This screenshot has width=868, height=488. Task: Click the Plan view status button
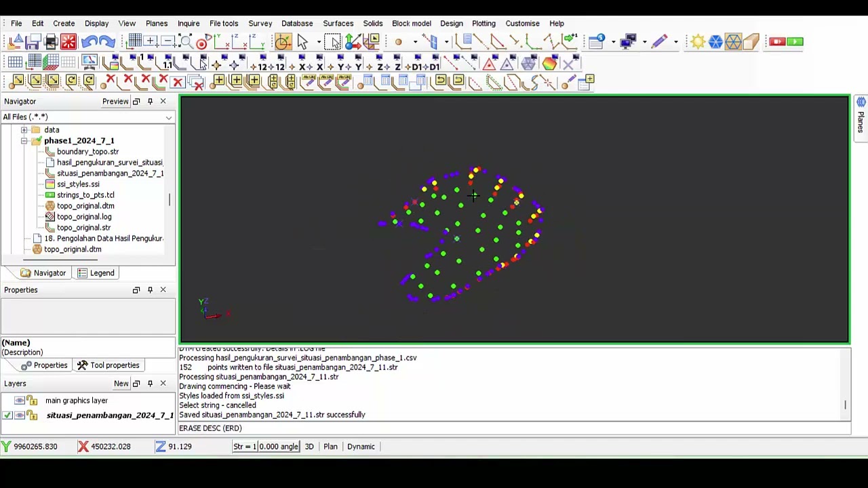click(330, 447)
